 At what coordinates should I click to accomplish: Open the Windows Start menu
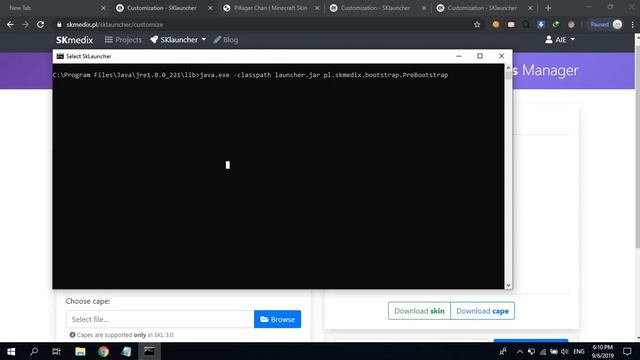(x=11, y=351)
